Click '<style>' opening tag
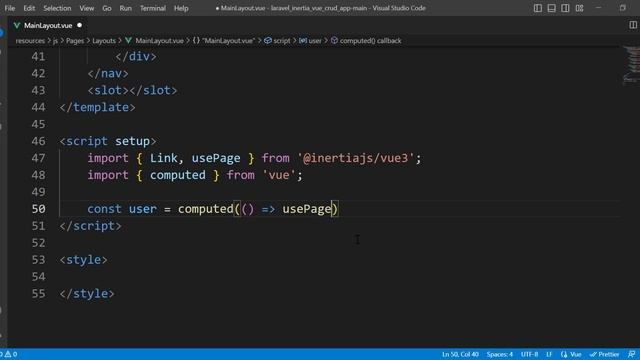This screenshot has height=360, width=640. (84, 260)
